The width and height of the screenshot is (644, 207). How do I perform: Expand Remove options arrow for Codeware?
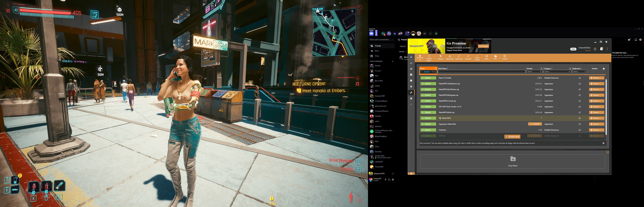coord(602,130)
